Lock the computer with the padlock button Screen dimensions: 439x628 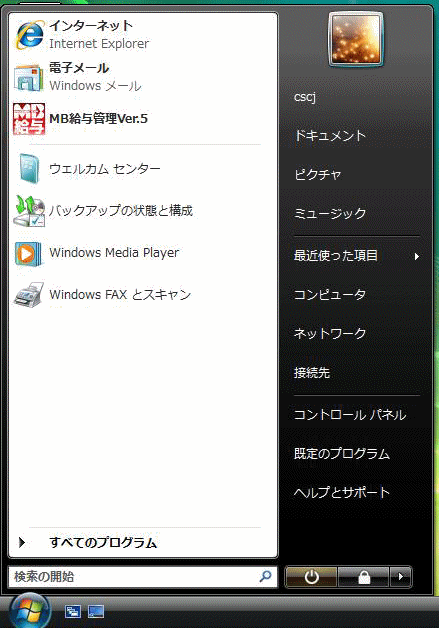pyautogui.click(x=364, y=577)
